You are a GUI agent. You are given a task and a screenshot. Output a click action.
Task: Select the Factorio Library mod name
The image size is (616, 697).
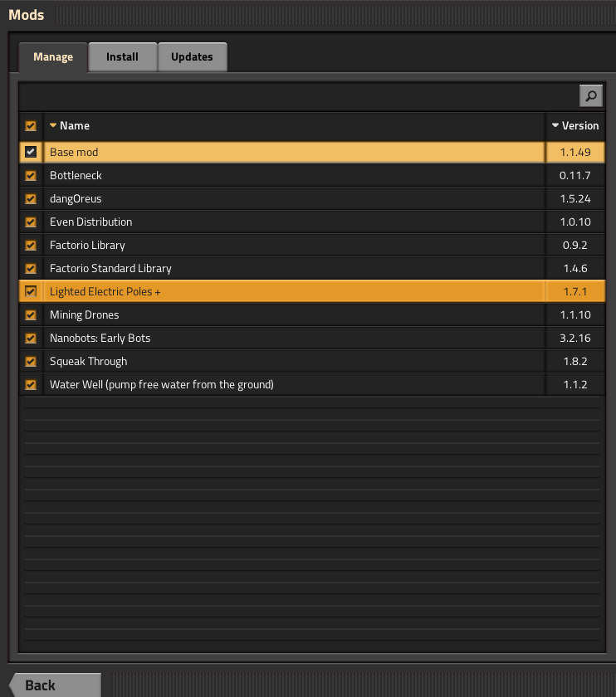[87, 246]
